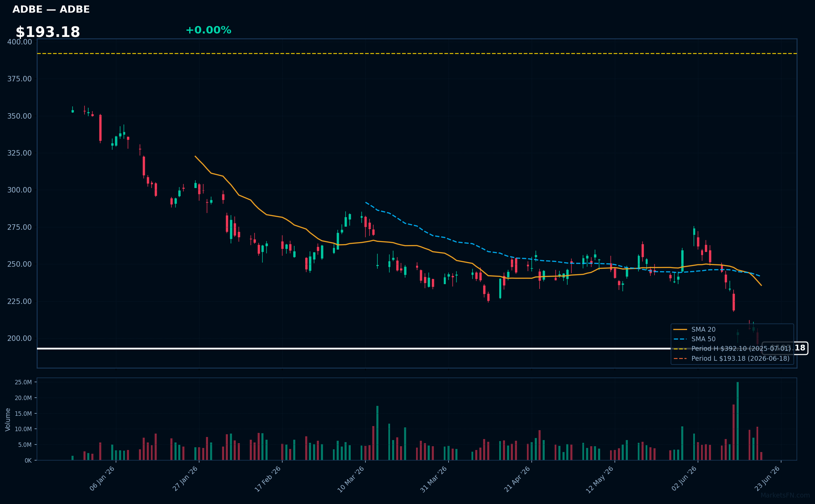This screenshot has width=815, height=504.
Task: Click the 350.00 price axis label
Action: click(20, 116)
